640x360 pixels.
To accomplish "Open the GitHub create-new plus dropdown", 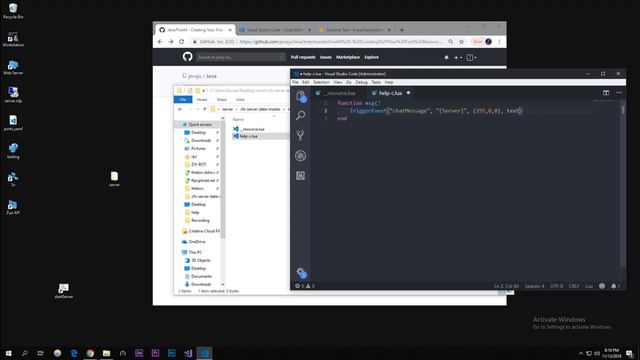I will 458,58.
